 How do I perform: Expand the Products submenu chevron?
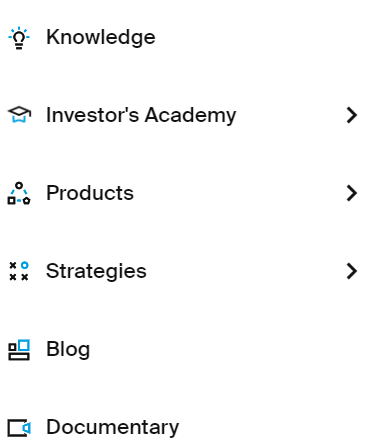click(x=352, y=193)
